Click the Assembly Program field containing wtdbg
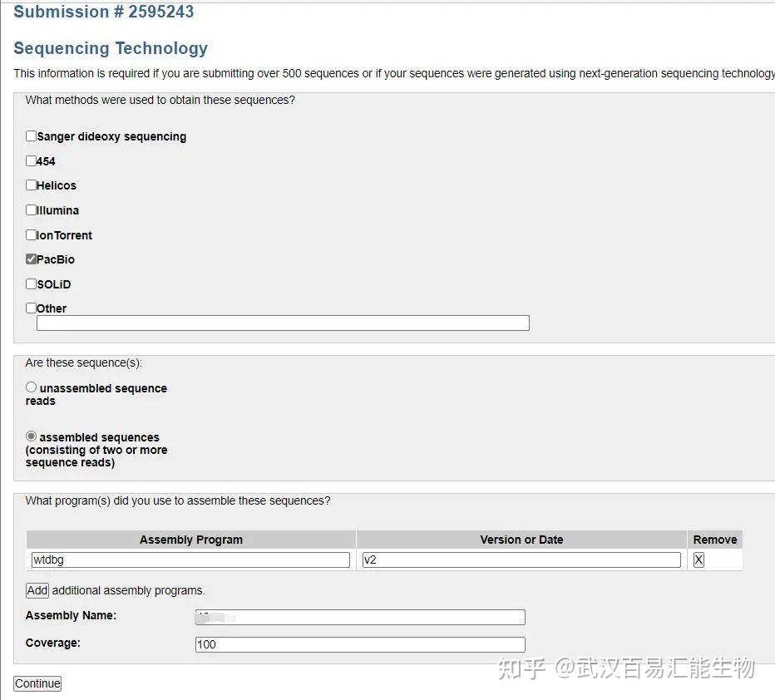775x700 pixels. 190,560
